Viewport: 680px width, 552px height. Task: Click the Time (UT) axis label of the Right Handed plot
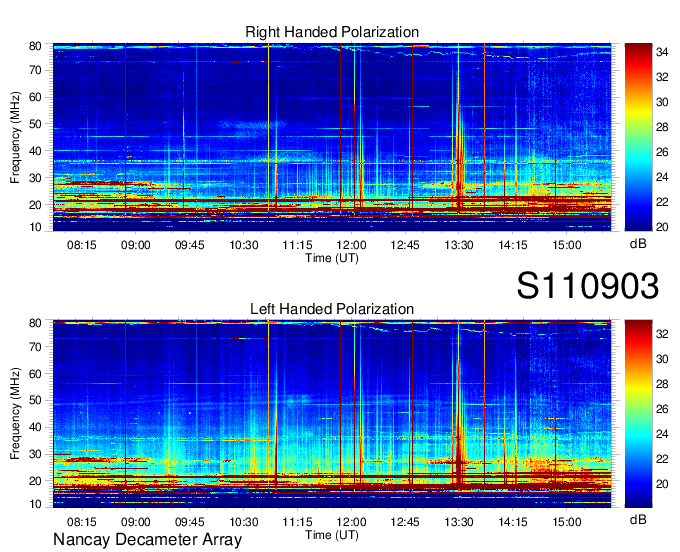332,258
